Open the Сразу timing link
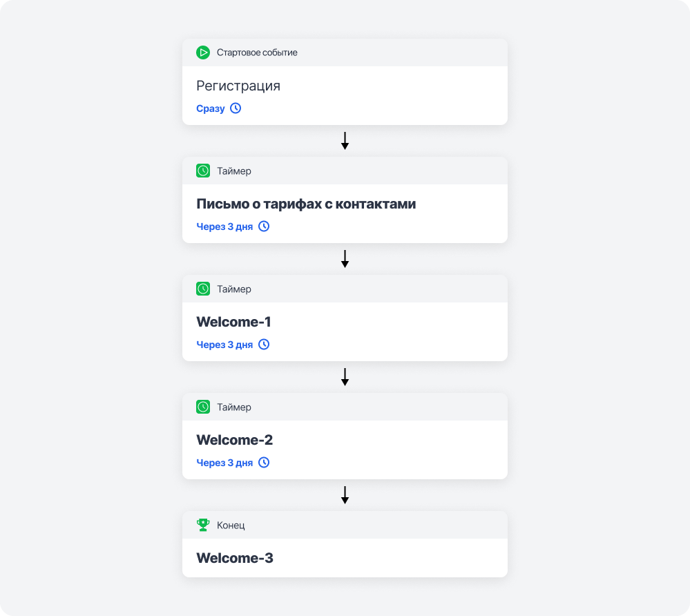This screenshot has width=690, height=616. [x=211, y=109]
